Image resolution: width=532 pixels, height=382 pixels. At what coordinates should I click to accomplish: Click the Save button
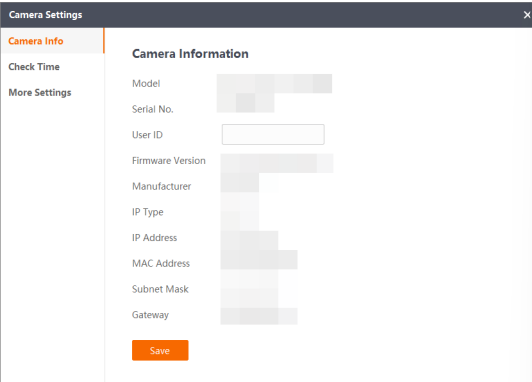pyautogui.click(x=160, y=350)
